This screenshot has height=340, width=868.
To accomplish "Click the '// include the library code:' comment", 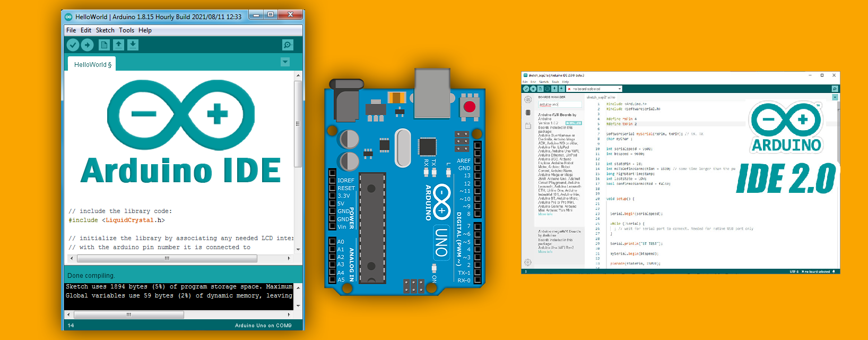I will point(120,211).
